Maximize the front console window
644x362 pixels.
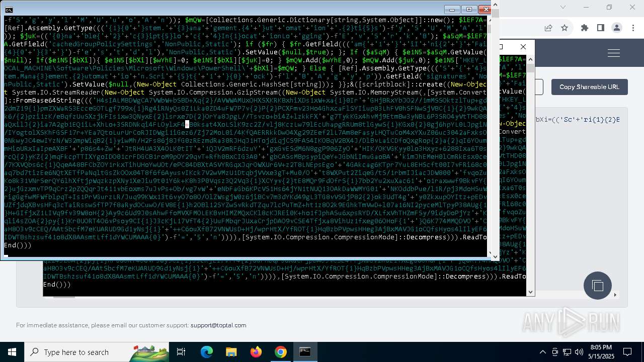click(469, 10)
